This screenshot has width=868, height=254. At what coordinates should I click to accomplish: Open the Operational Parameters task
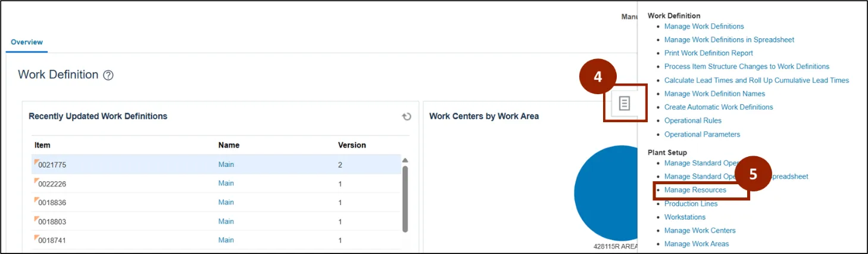[702, 134]
